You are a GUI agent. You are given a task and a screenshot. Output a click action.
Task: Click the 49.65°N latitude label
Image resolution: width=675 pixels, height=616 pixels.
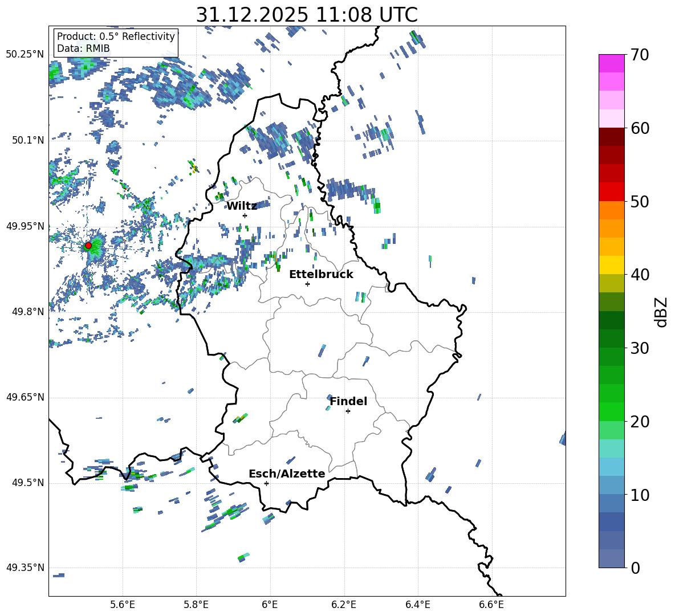tap(25, 397)
